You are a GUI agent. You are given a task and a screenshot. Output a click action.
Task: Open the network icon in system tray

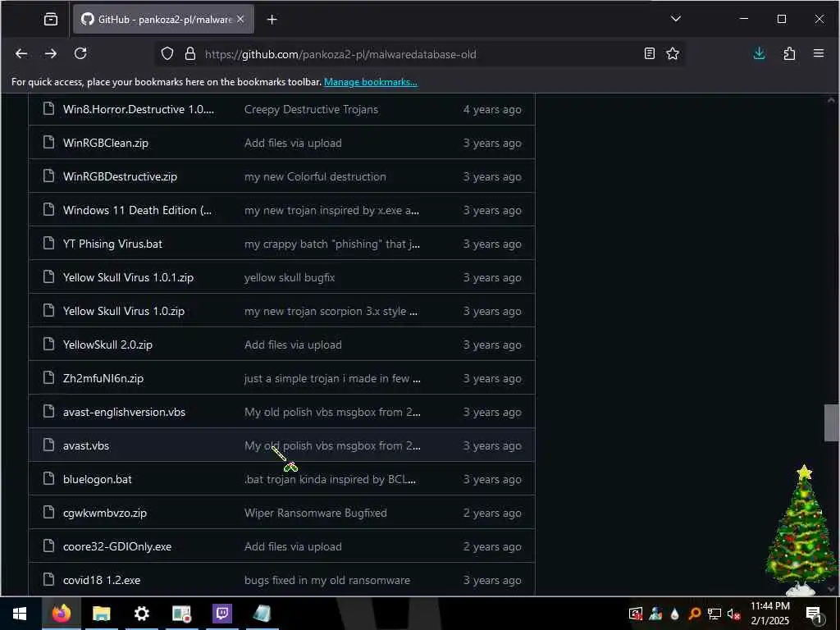click(x=714, y=614)
